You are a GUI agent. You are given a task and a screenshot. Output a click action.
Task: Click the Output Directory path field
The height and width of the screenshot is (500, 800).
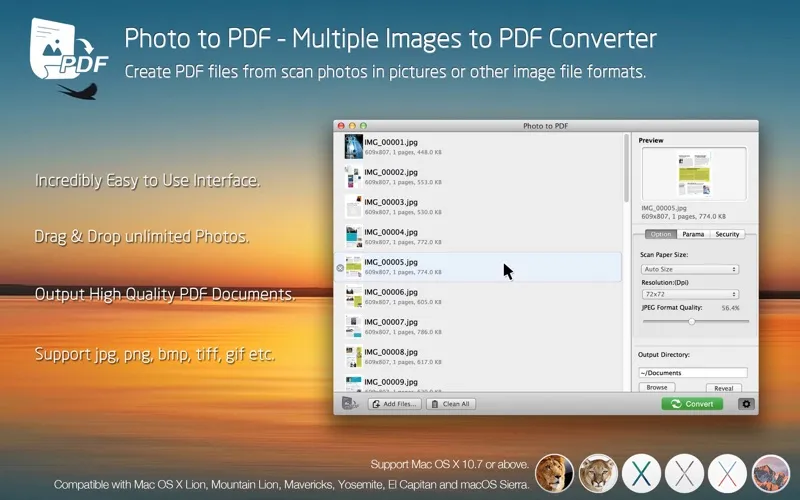click(x=693, y=372)
